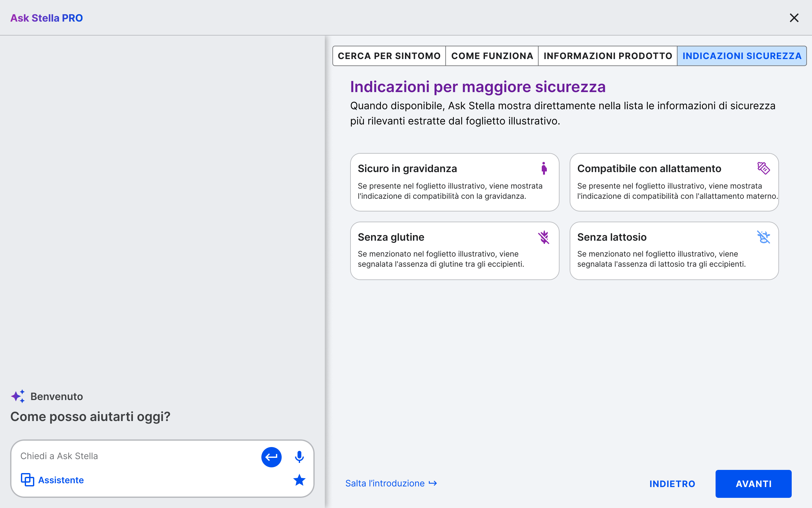Screen dimensions: 812x508
Task: Click the Indicazioni per maggiore sicurezza heading
Action: [x=478, y=87]
